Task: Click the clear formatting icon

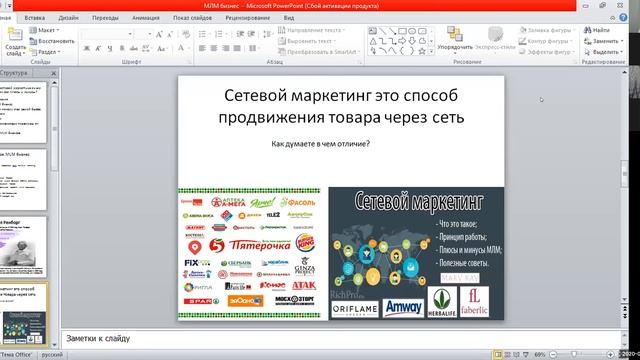Action: 186,34
